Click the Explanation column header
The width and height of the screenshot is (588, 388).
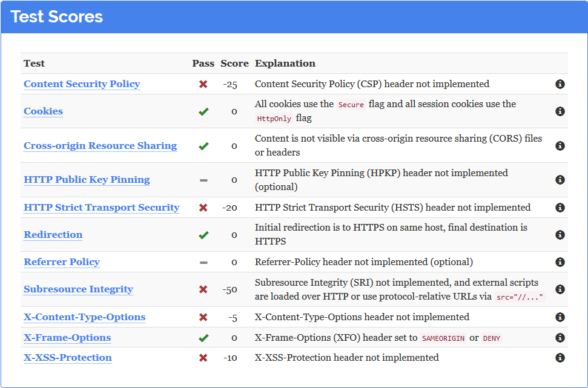tap(285, 64)
